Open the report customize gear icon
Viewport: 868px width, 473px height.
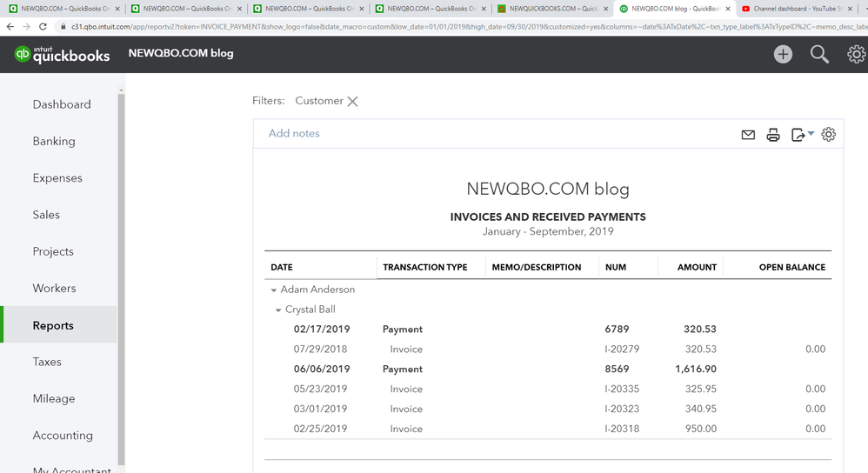click(x=828, y=135)
